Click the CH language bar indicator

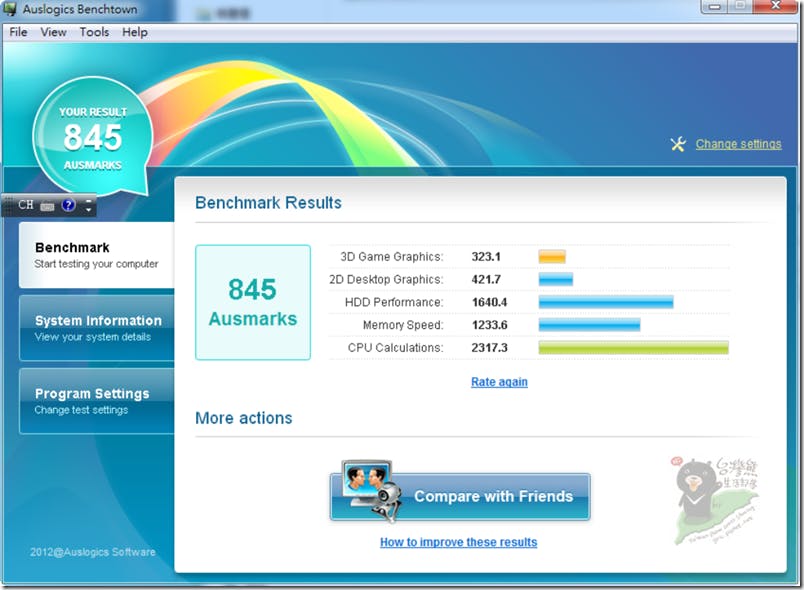[x=26, y=205]
